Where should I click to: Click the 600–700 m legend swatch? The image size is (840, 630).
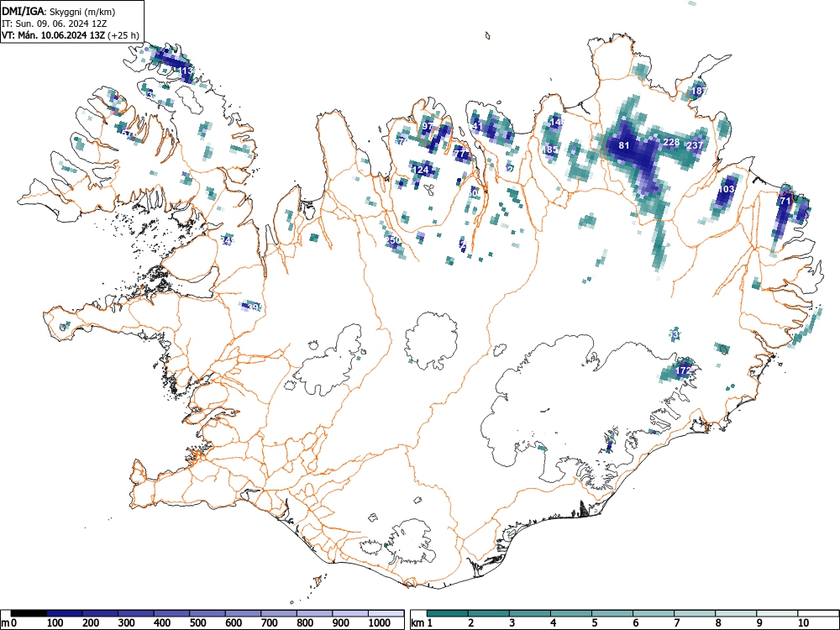[x=244, y=613]
